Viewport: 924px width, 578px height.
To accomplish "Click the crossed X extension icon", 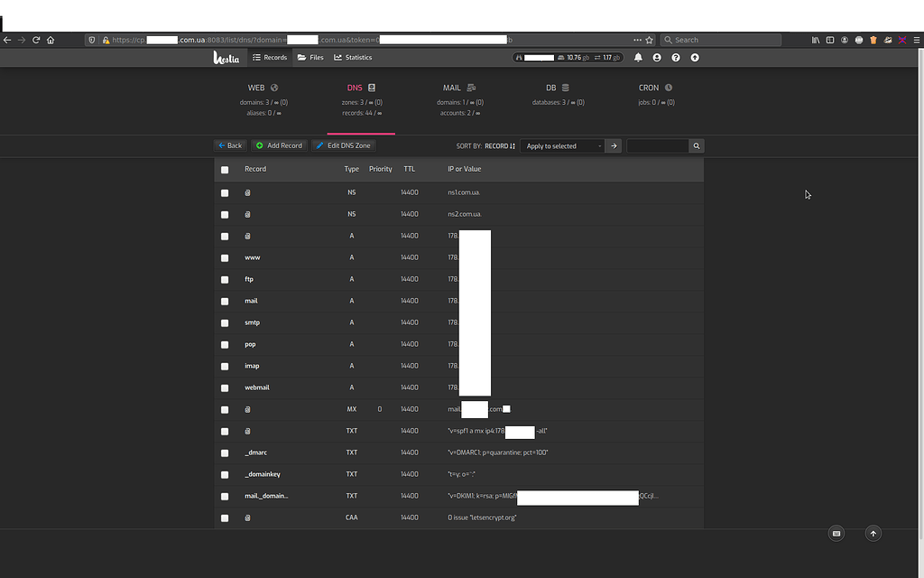I will tap(902, 40).
